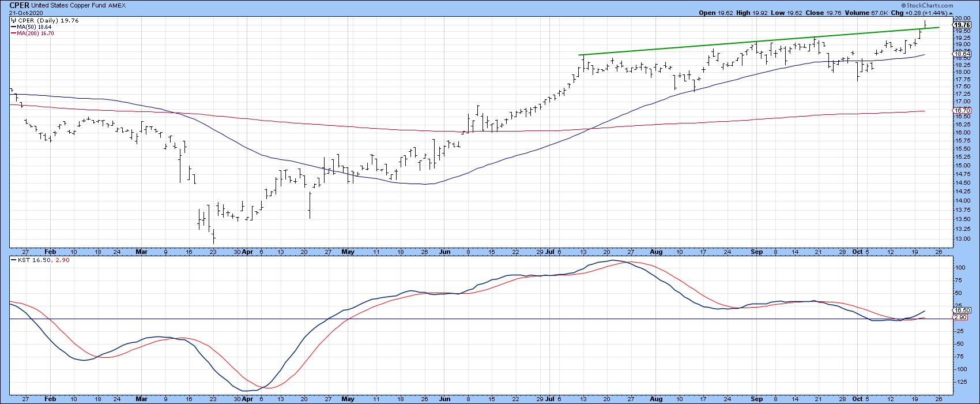Click the 19.76 last price tag on the axis

click(962, 25)
